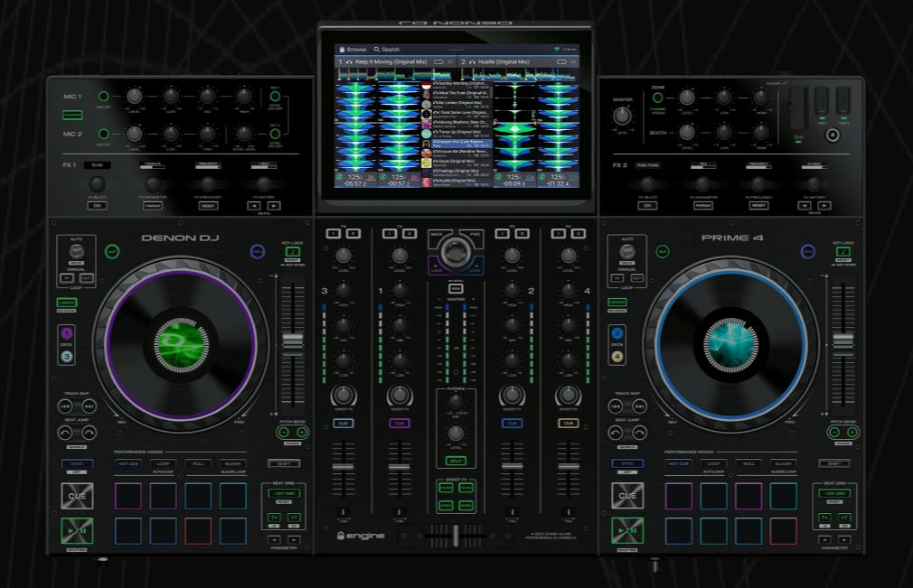Switch right deck to SLICER mode
The width and height of the screenshot is (913, 588).
tap(783, 463)
